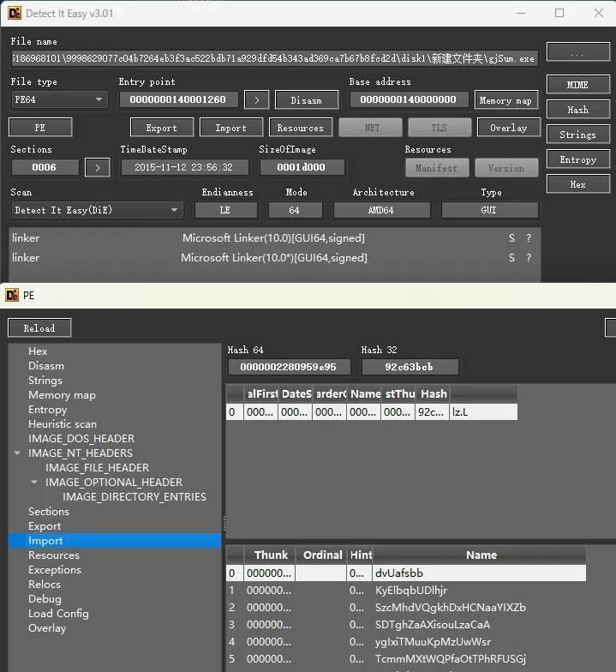Click the Hex button on the right

[577, 184]
